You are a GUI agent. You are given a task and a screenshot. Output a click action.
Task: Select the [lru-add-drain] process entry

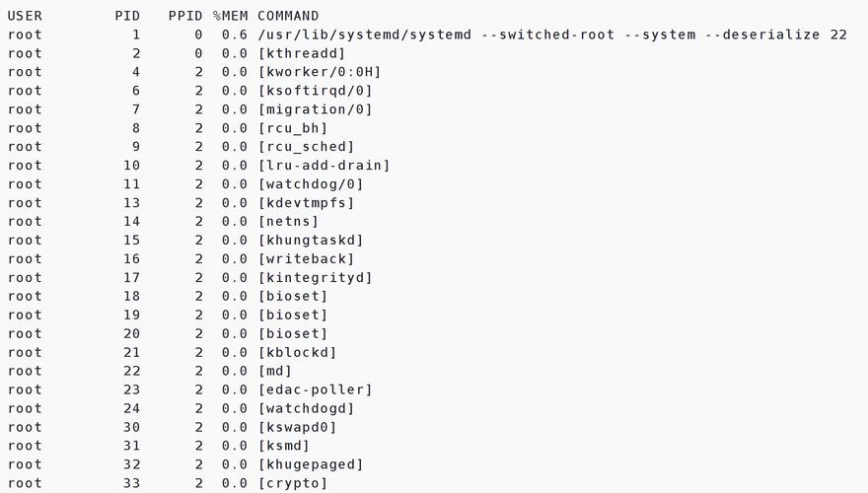(324, 166)
